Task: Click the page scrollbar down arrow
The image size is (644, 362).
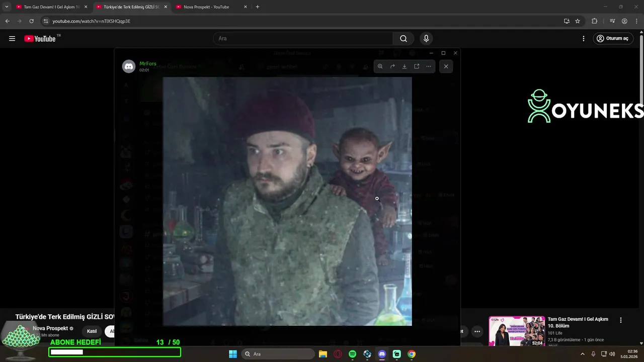Action: (641, 343)
